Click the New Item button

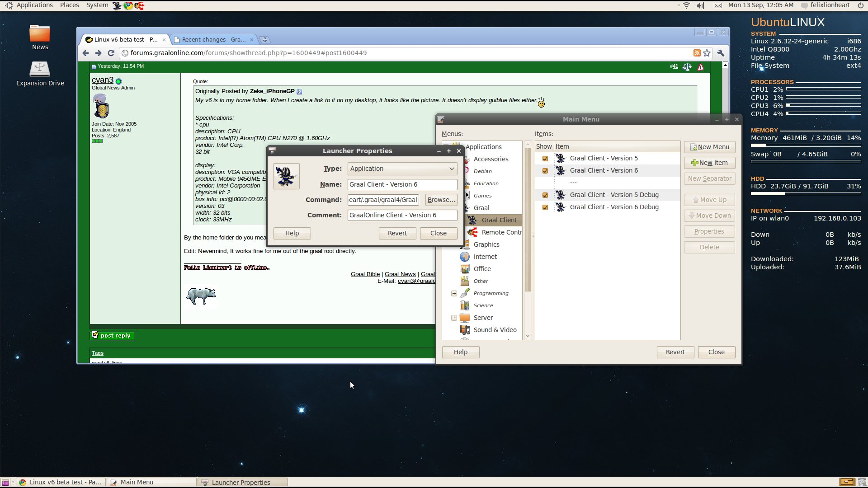(x=709, y=163)
